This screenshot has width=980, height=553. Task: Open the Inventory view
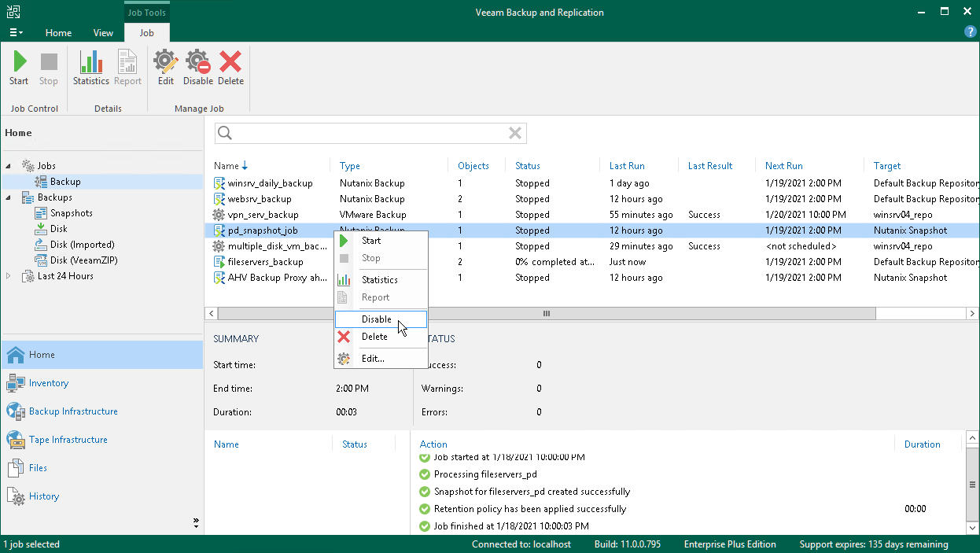point(101,383)
